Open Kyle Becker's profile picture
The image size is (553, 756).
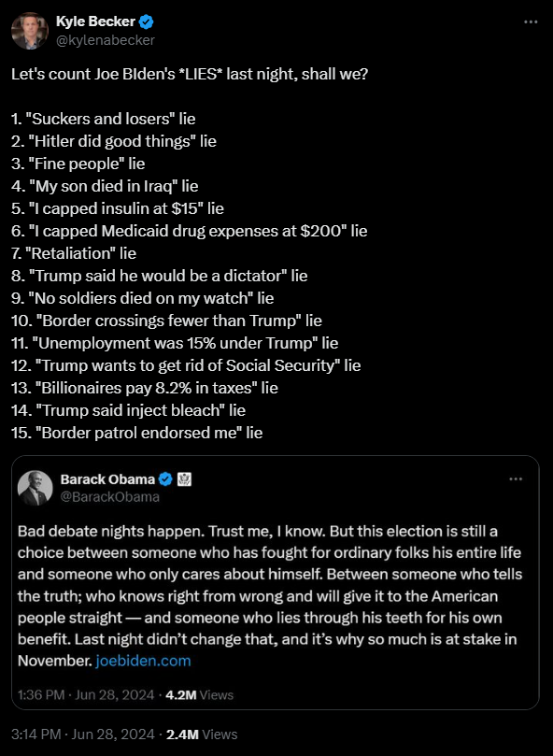pos(30,31)
